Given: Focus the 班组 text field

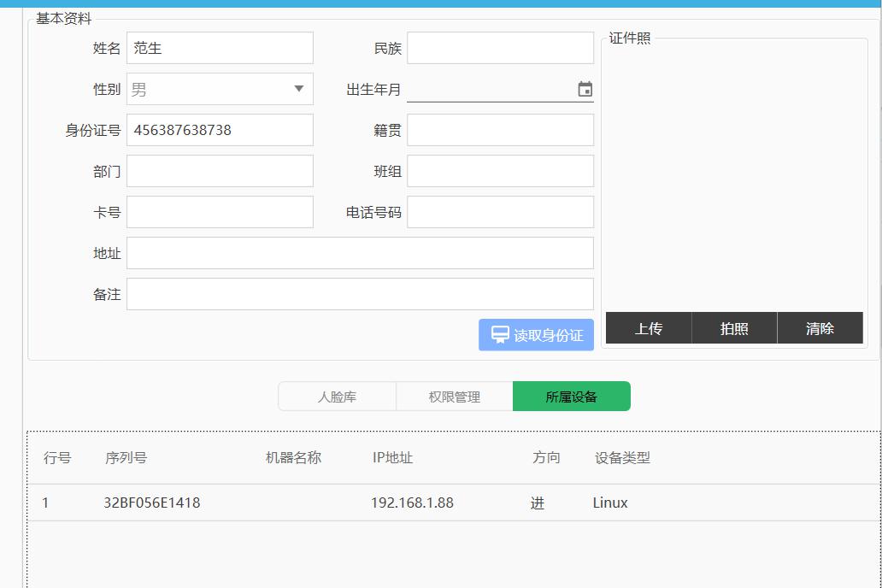Looking at the screenshot, I should pyautogui.click(x=500, y=171).
